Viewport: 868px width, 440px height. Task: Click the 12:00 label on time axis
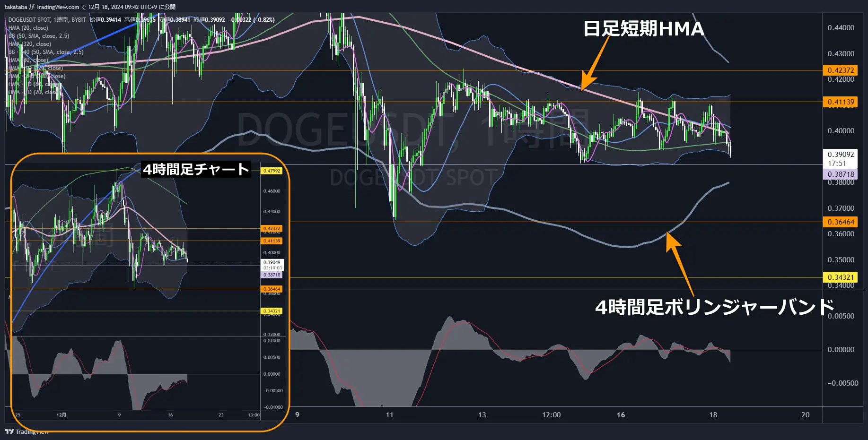[551, 415]
